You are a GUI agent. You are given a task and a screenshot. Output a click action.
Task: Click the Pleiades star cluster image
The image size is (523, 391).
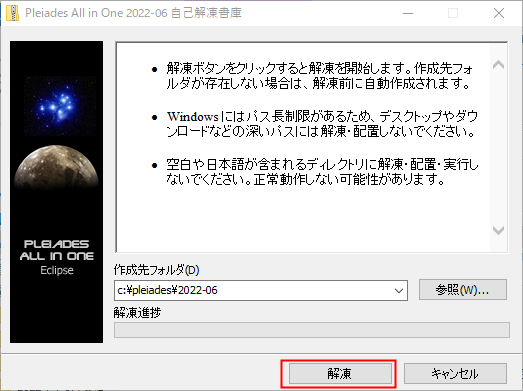tap(60, 106)
